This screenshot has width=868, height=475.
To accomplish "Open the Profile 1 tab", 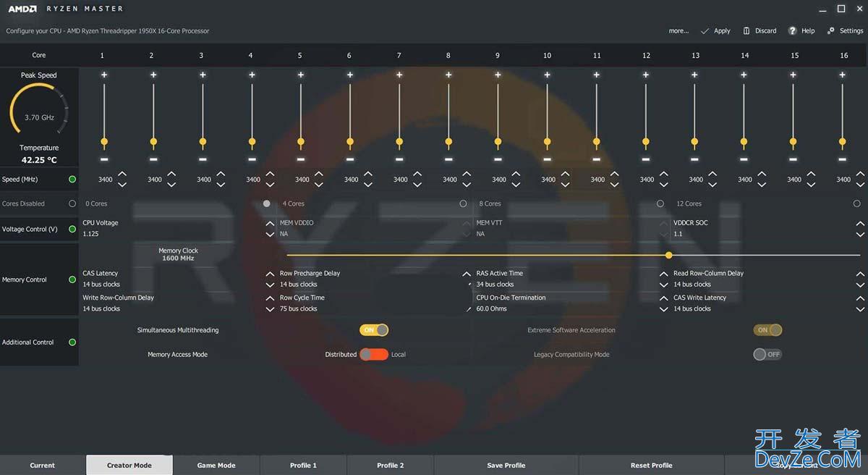I will click(x=303, y=465).
